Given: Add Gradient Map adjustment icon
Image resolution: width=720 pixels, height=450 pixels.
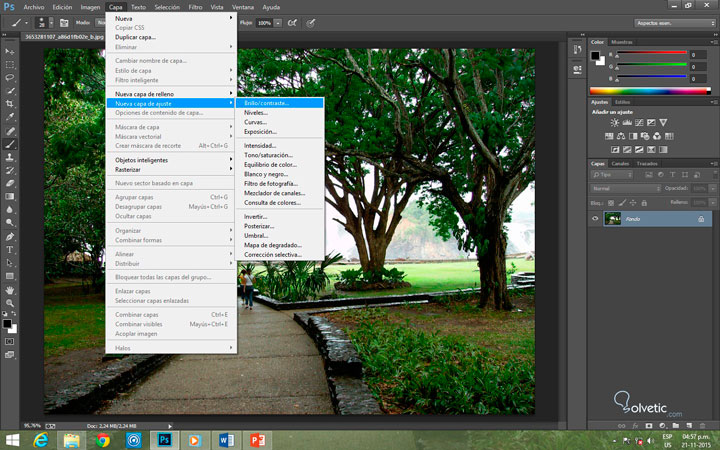Looking at the screenshot, I should pos(663,149).
